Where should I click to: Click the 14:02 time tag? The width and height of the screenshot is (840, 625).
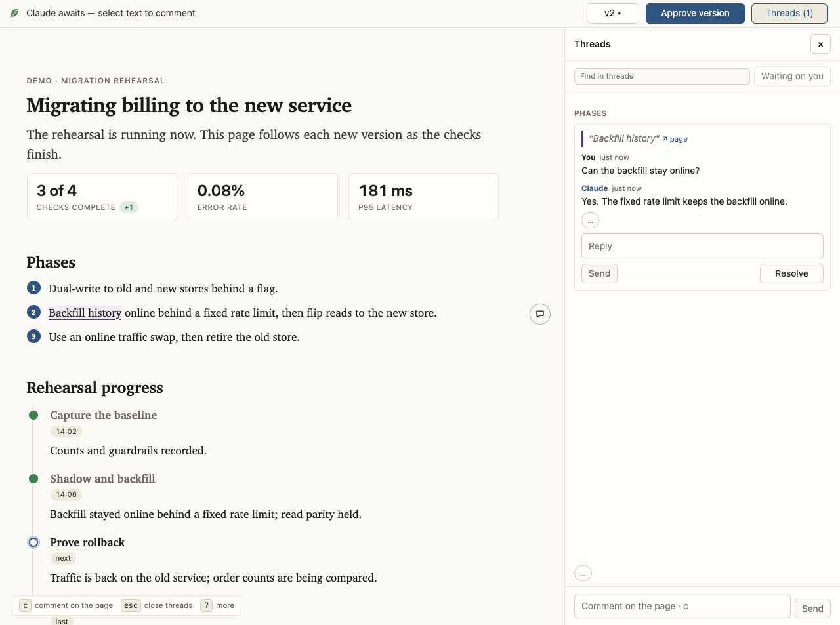[66, 432]
